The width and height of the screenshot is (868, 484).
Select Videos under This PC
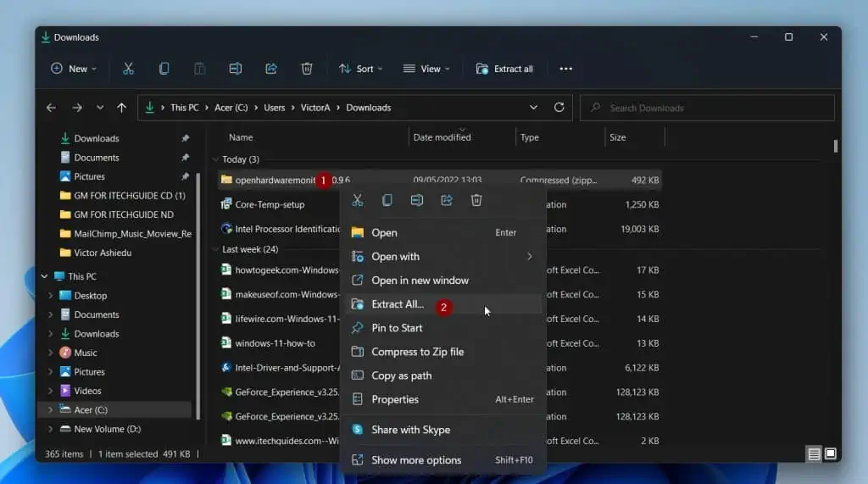click(x=87, y=391)
